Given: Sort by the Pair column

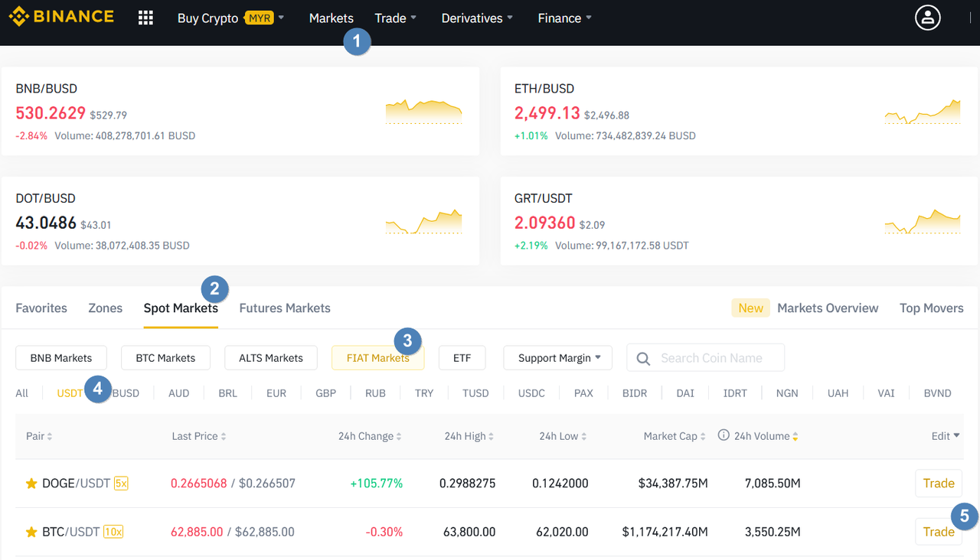Looking at the screenshot, I should (39, 436).
